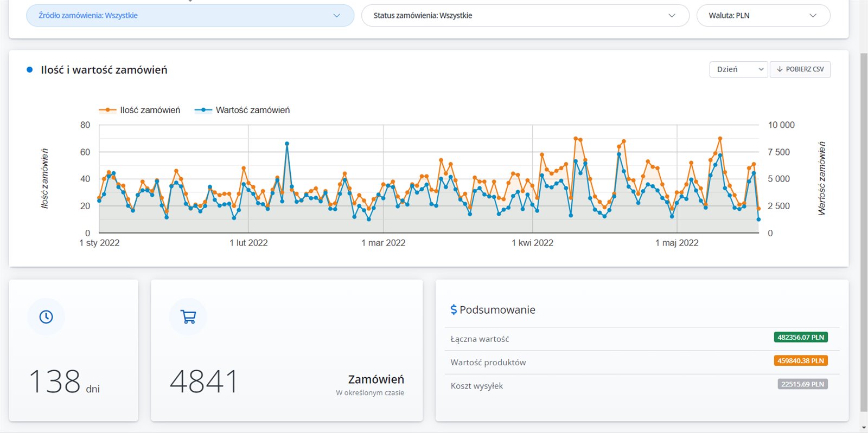Click chevron arrow in Waluta filter

point(813,16)
